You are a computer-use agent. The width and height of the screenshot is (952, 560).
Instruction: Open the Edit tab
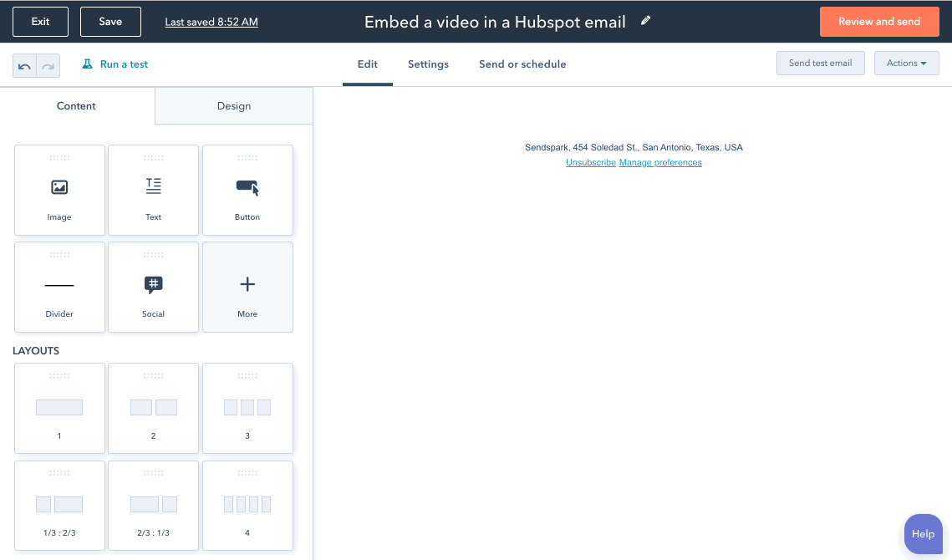point(367,64)
